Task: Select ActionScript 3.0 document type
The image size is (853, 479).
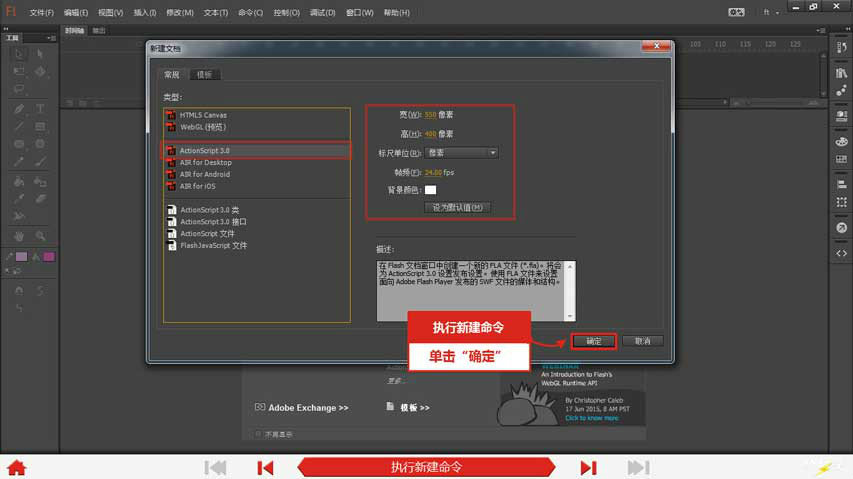Action: [x=256, y=151]
